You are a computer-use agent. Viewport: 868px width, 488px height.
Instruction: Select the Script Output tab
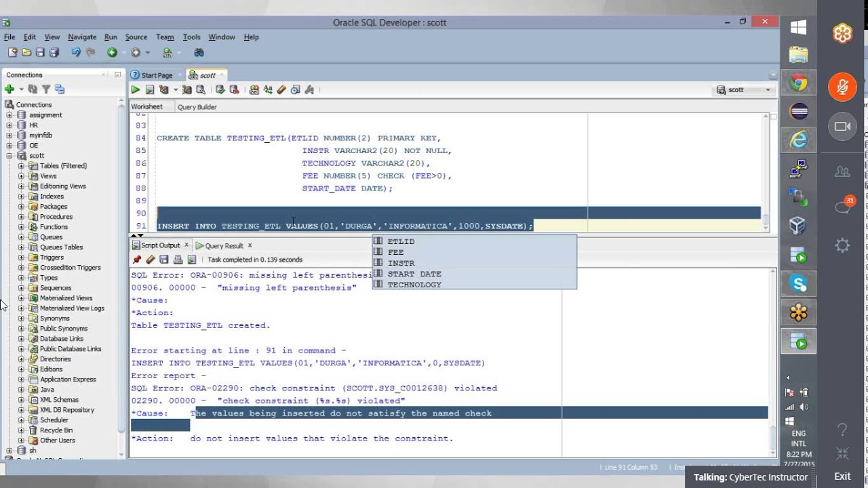tap(160, 245)
